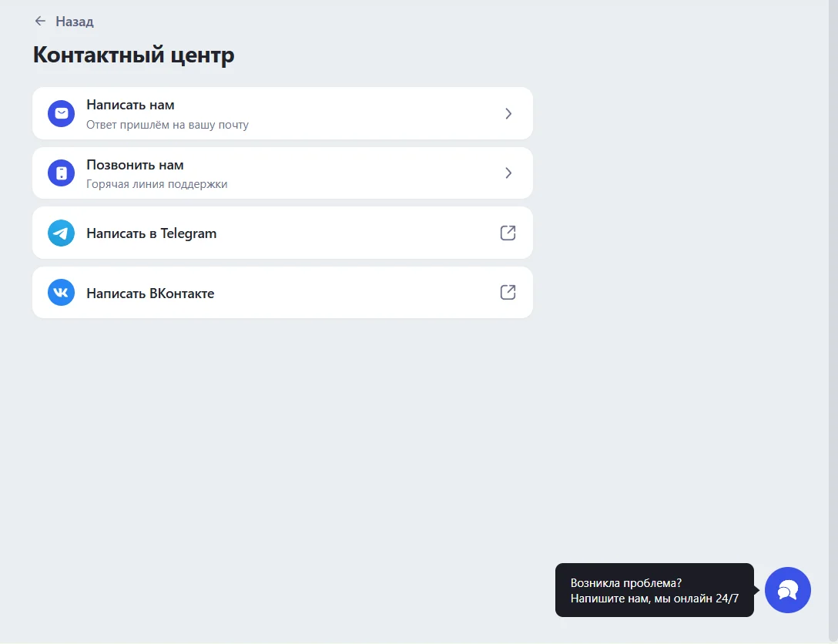838x644 pixels.
Task: Open 'Написать в Telegram' link
Action: point(283,233)
